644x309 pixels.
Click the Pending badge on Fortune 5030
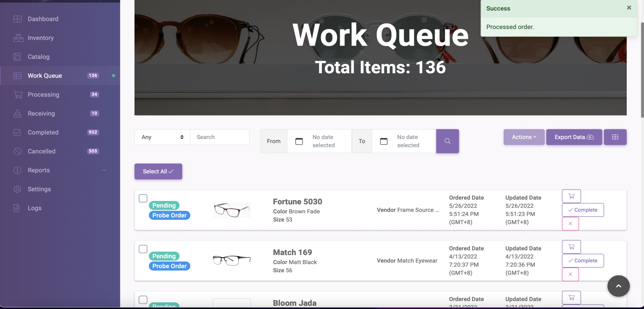coord(164,205)
